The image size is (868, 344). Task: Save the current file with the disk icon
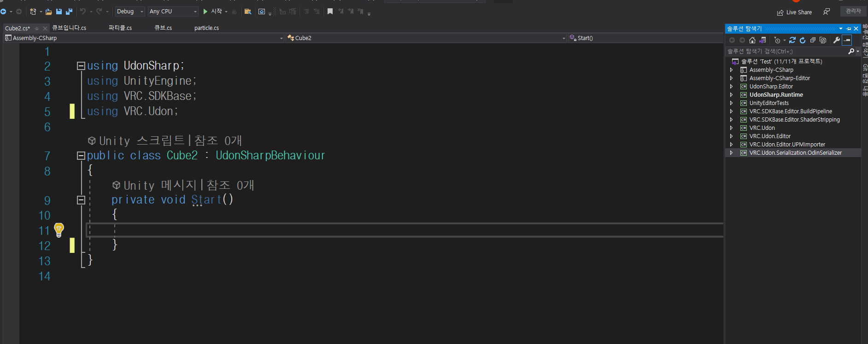click(x=59, y=12)
